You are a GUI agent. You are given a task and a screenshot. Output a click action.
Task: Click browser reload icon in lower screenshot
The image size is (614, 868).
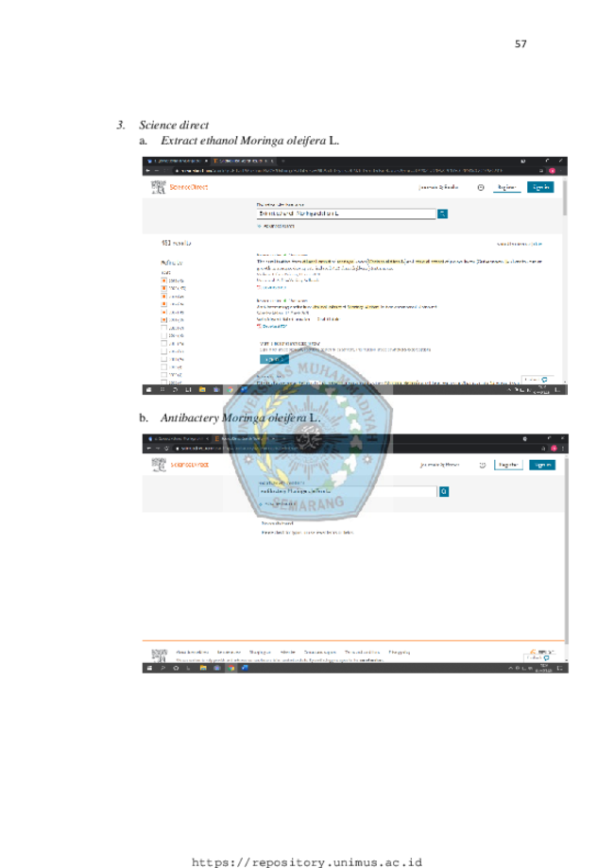click(x=166, y=449)
